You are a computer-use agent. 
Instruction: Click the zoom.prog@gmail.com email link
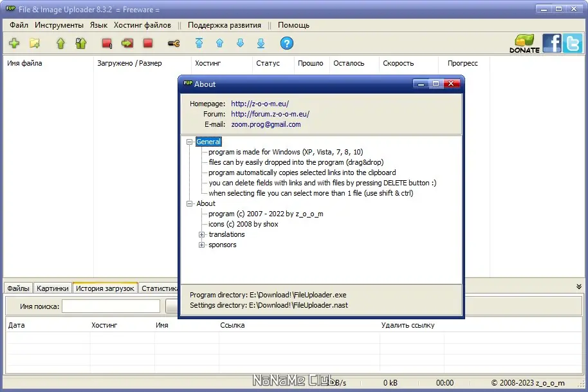(266, 124)
